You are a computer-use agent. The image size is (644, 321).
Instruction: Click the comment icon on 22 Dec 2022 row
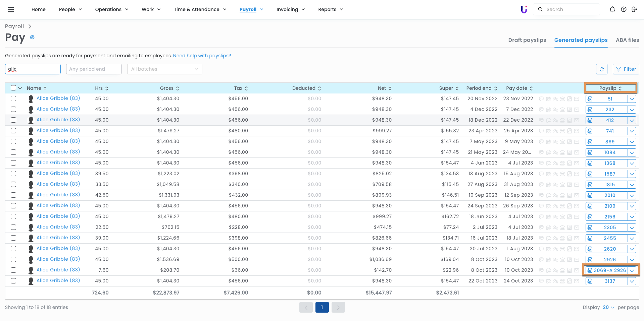pyautogui.click(x=541, y=120)
